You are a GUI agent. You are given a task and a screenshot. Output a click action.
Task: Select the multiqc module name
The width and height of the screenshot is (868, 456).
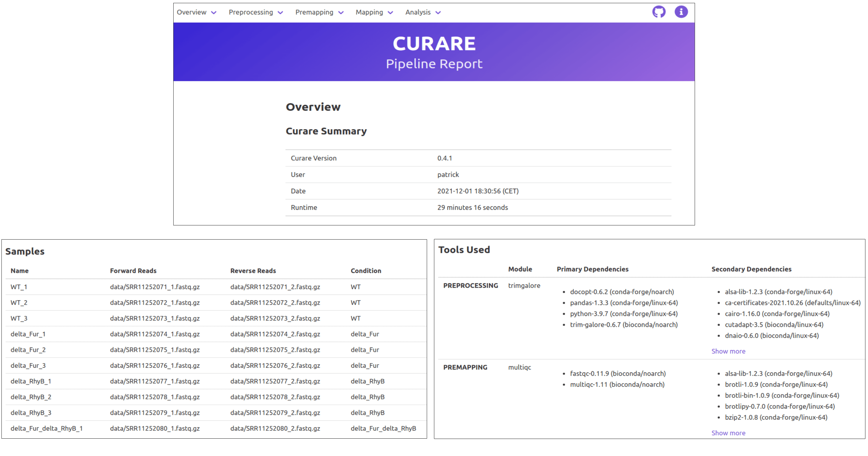tap(519, 367)
